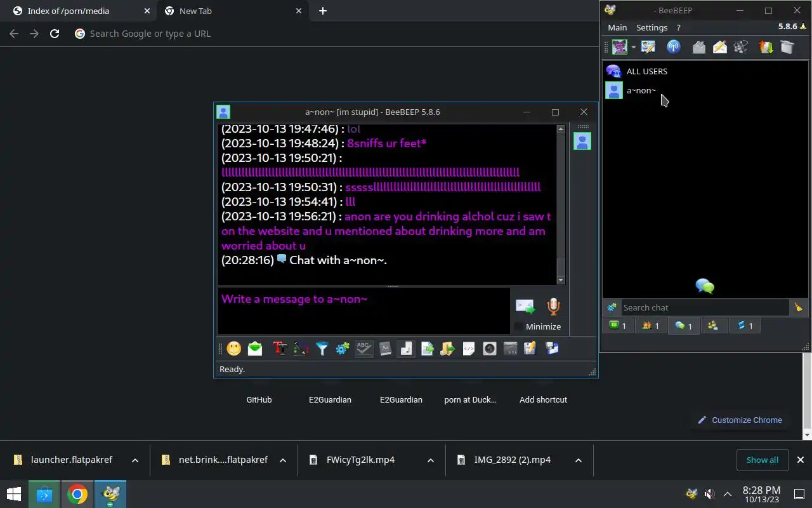Click the gear options icon beside Search chat

[x=612, y=307]
